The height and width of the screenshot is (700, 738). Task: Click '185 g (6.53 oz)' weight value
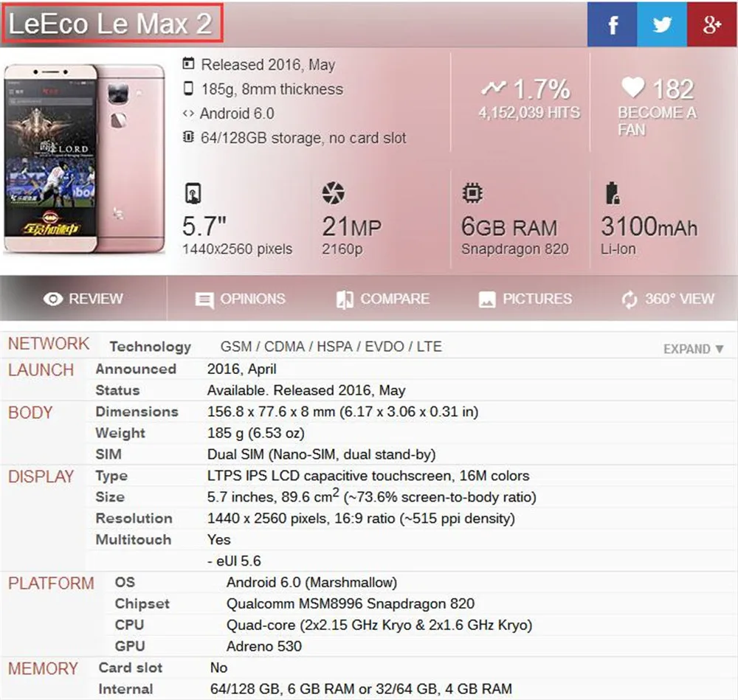(x=255, y=433)
